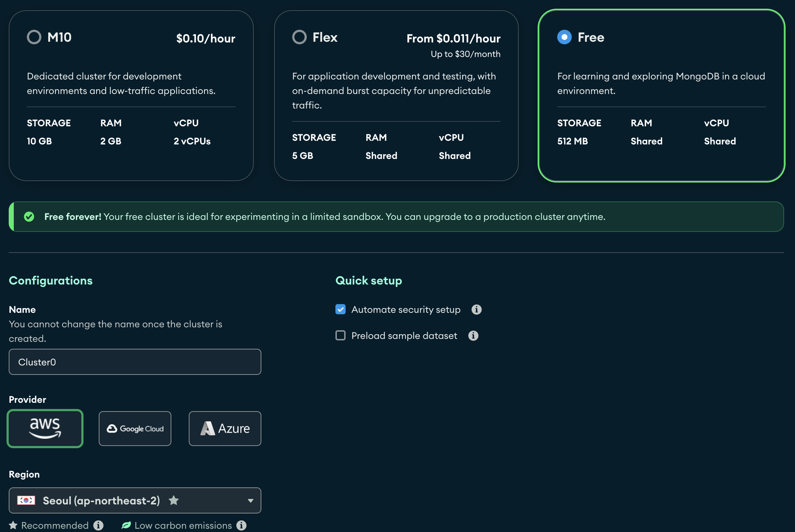Click the M10 10 GB storage value
795x532 pixels.
(39, 141)
